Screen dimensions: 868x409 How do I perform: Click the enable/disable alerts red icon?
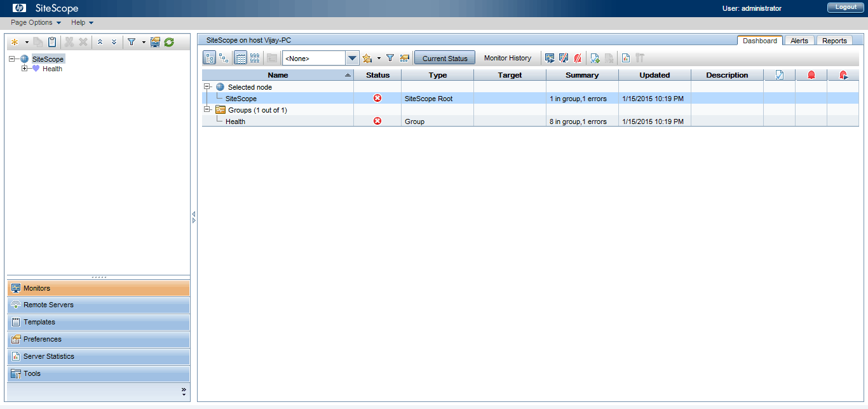click(x=578, y=58)
